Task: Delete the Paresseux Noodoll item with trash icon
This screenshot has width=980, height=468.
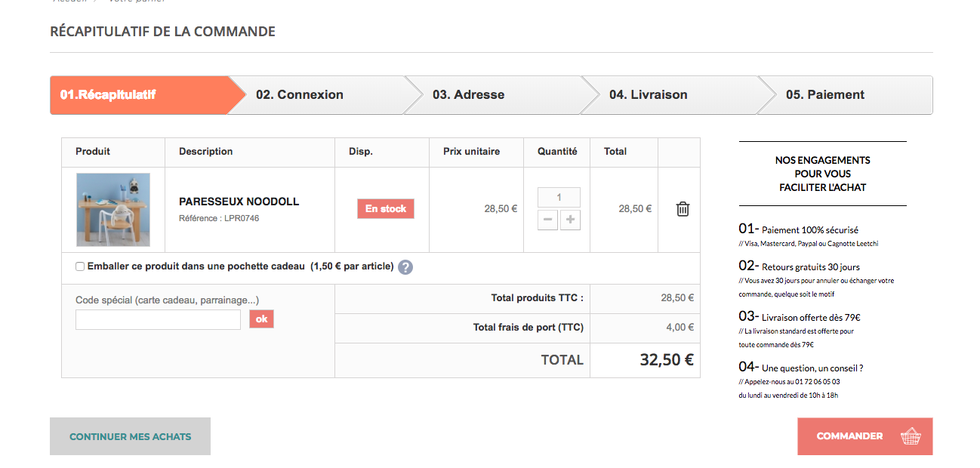Action: tap(683, 209)
